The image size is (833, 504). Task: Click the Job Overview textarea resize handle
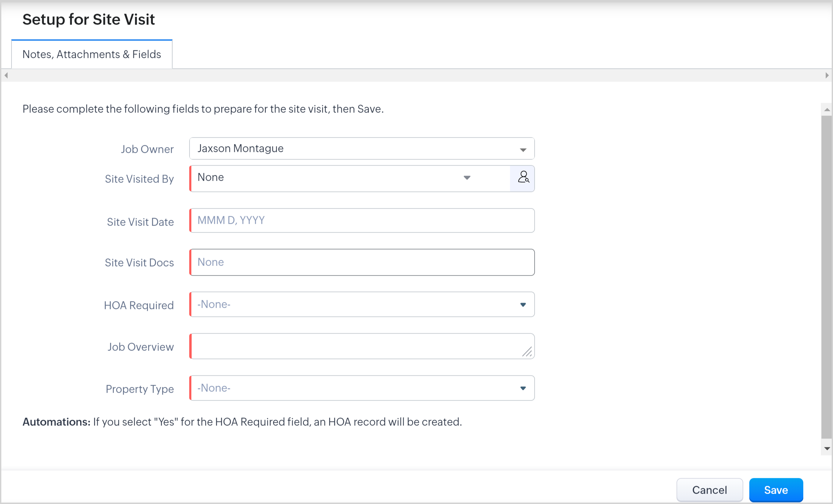pyautogui.click(x=527, y=352)
